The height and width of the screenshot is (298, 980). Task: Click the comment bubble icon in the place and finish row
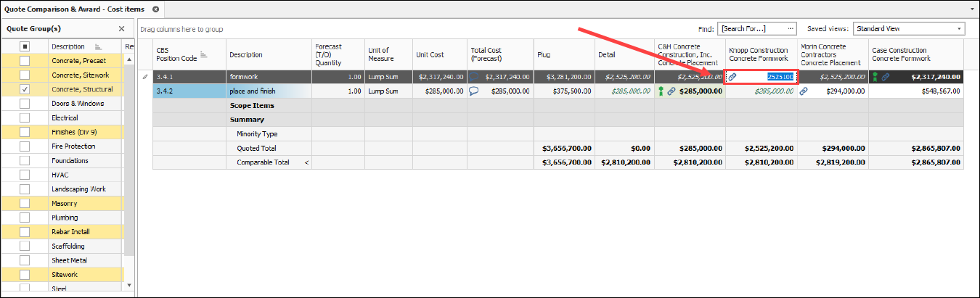[474, 91]
